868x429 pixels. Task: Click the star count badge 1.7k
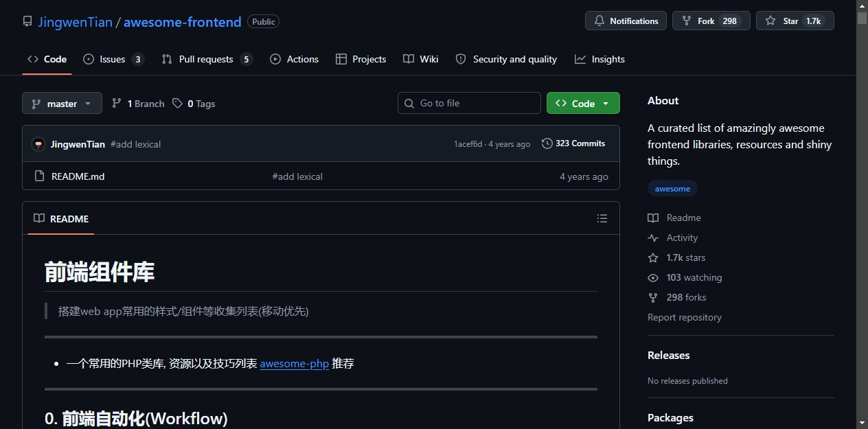point(814,21)
